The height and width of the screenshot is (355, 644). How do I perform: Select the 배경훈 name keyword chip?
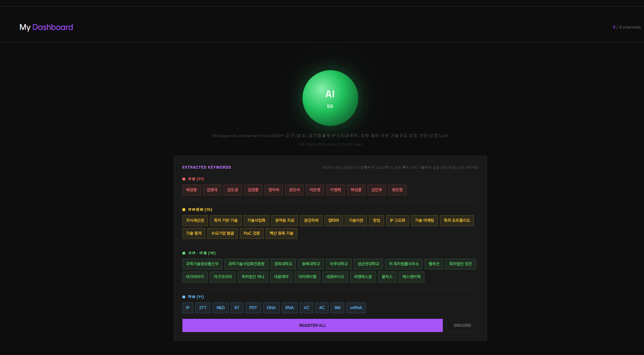coord(191,190)
